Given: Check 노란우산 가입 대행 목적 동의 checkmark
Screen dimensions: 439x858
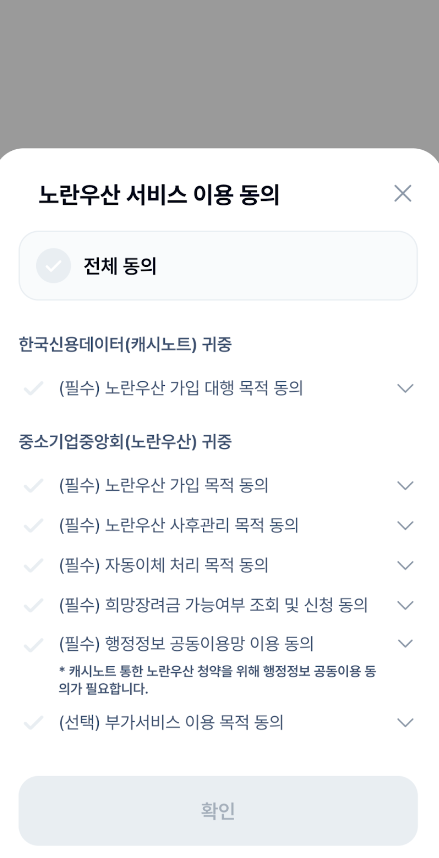Looking at the screenshot, I should coord(34,389).
